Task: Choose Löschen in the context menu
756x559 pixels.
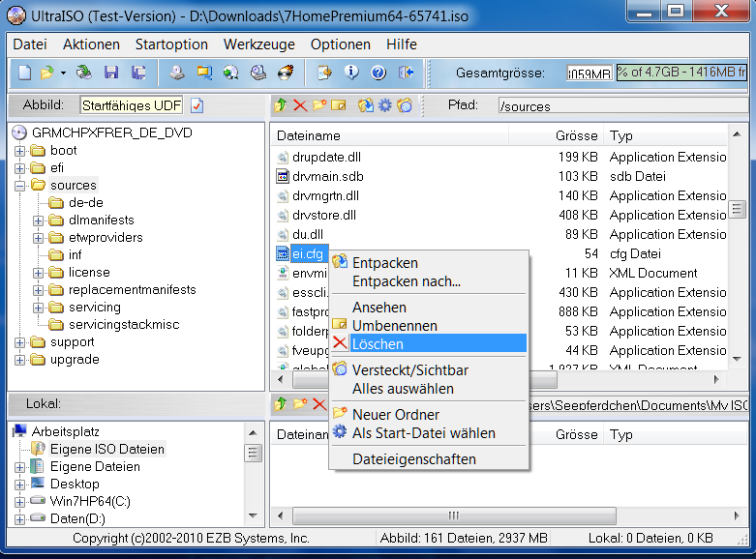Action: (x=429, y=344)
